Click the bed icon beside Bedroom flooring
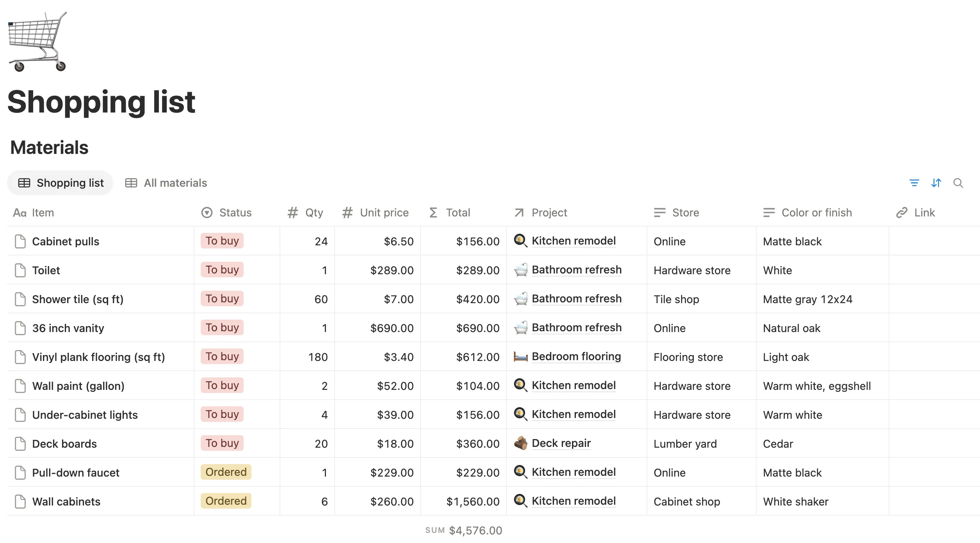 point(520,357)
